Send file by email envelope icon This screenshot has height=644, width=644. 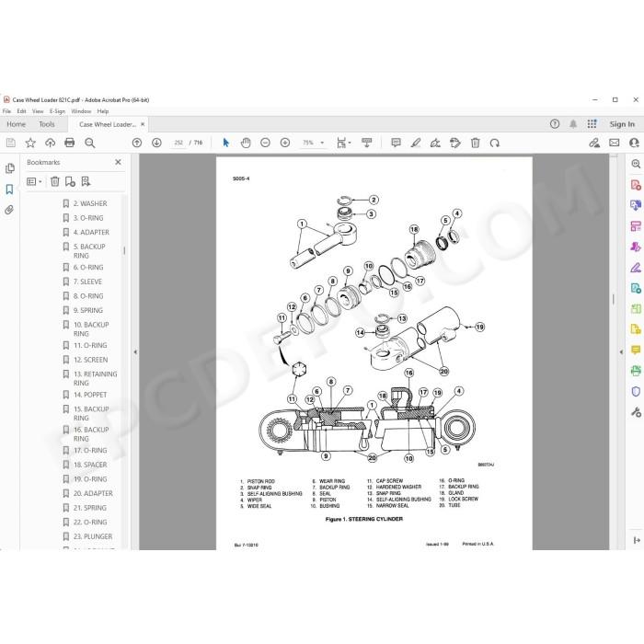click(x=614, y=143)
